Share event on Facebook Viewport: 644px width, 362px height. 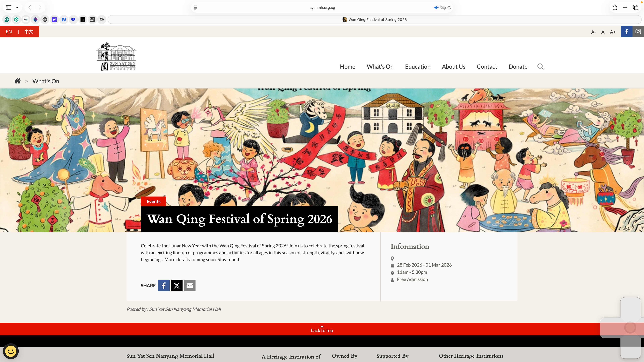coord(164,286)
